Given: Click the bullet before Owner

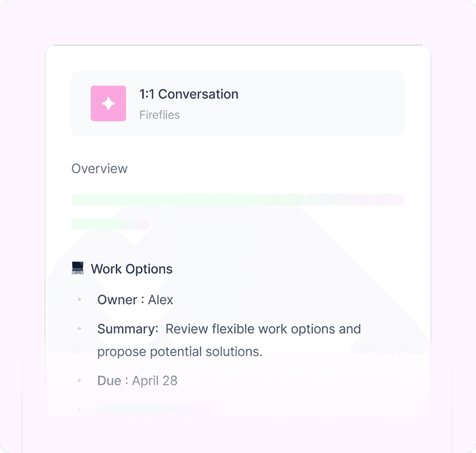Looking at the screenshot, I should pos(79,299).
